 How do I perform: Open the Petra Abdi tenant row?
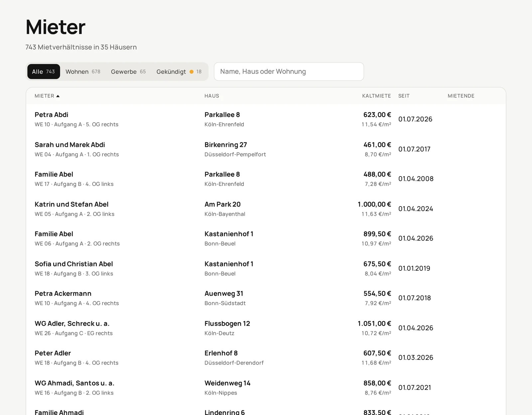coord(266,119)
